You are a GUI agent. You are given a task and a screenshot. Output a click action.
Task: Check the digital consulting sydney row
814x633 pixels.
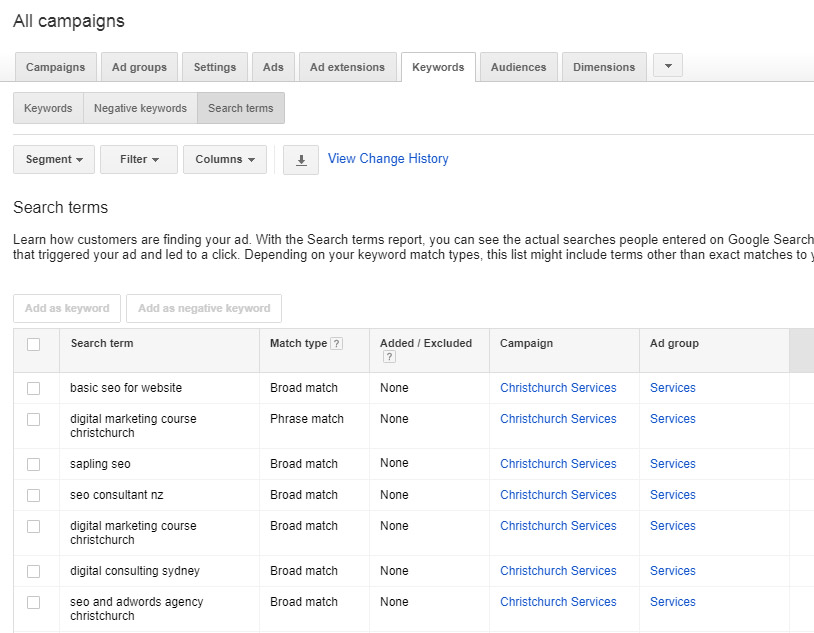tap(36, 571)
